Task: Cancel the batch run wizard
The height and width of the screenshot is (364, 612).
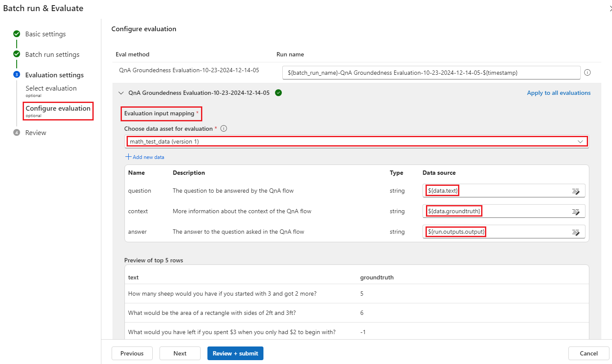Action: coord(588,353)
